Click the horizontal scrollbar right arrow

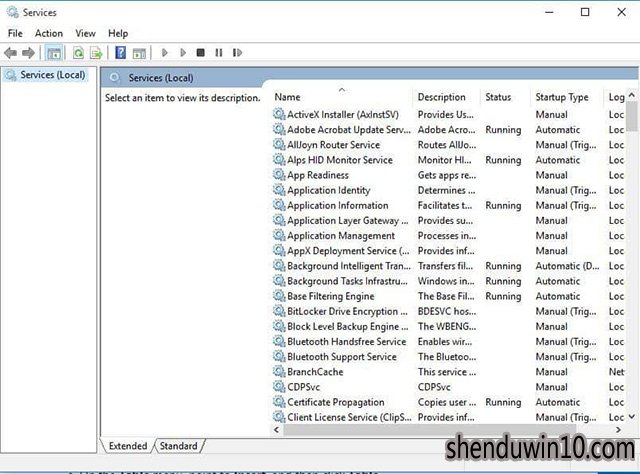click(618, 429)
